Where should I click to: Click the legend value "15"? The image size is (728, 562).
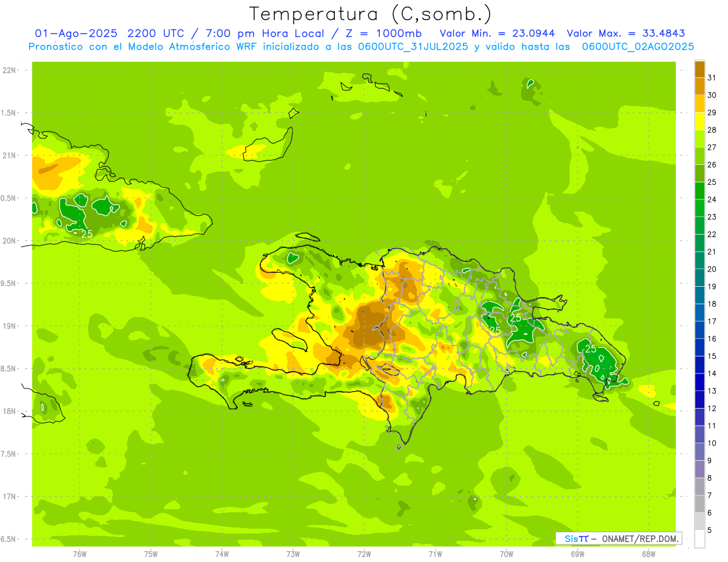712,356
